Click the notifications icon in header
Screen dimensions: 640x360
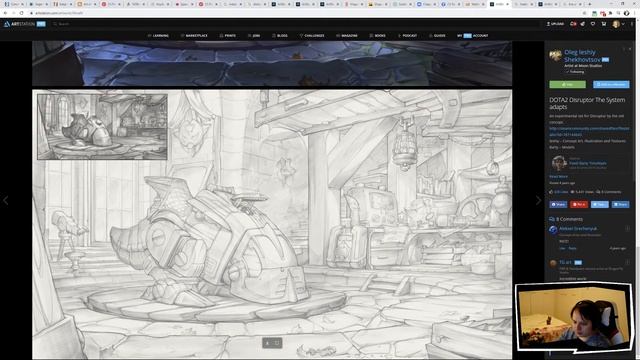click(x=573, y=24)
